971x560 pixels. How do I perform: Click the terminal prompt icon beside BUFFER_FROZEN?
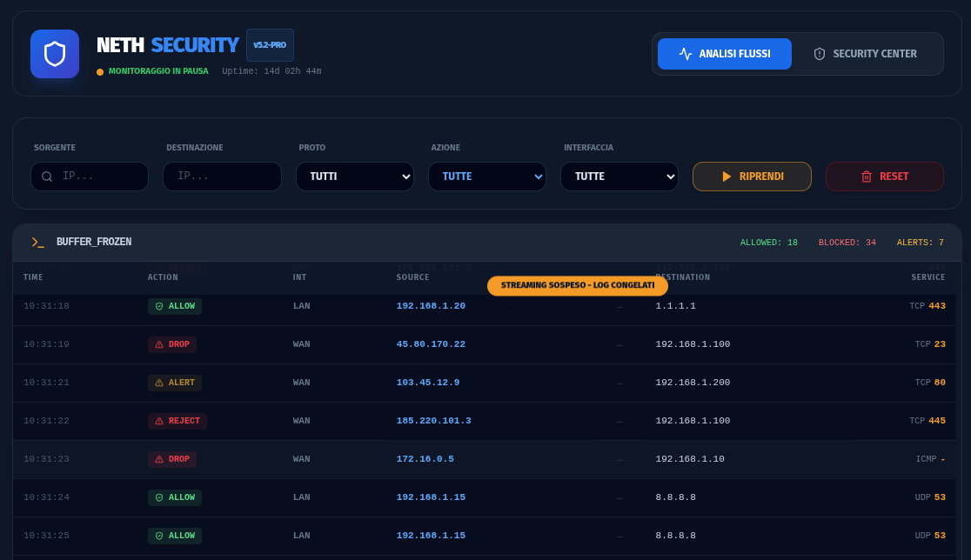pos(37,242)
